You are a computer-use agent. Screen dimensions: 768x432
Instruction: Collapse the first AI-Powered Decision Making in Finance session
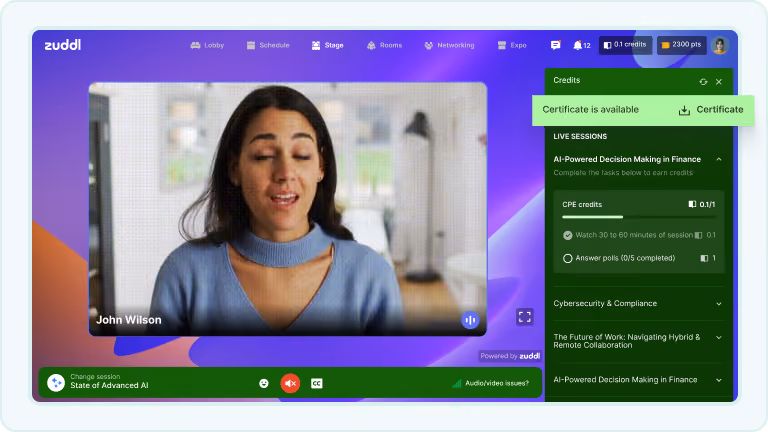(719, 159)
